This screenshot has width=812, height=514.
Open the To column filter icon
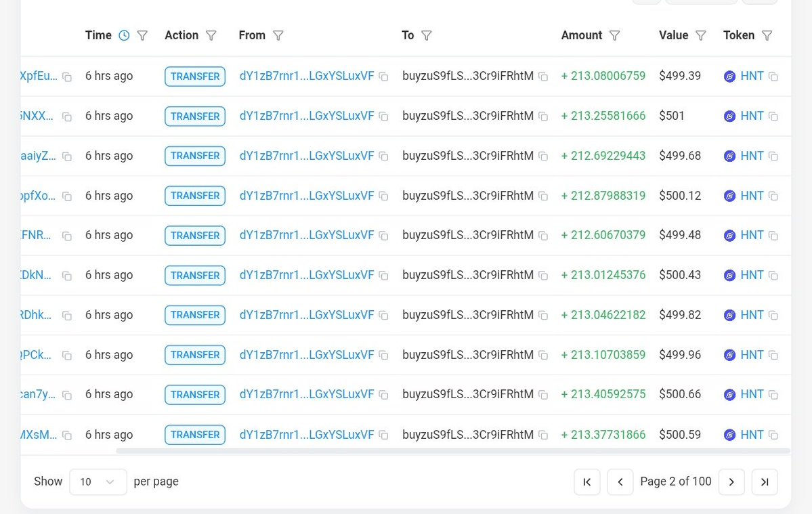pos(426,35)
